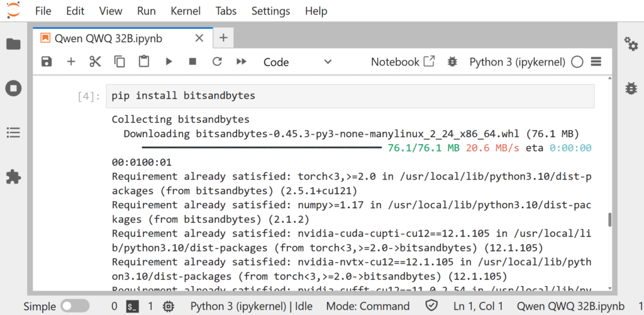Click the pip install bitsandbytes code cell
Image resolution: width=644 pixels, height=315 pixels.
pyautogui.click(x=350, y=96)
